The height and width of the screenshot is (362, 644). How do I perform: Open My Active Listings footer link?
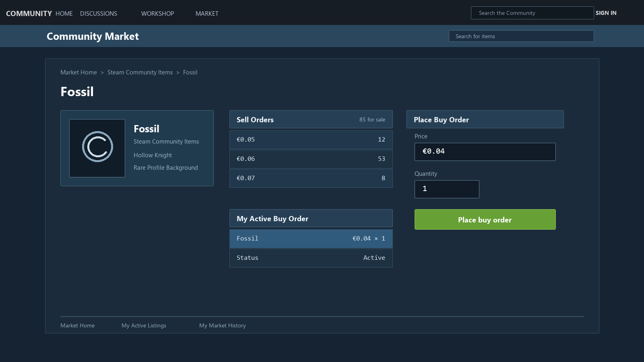(x=144, y=326)
